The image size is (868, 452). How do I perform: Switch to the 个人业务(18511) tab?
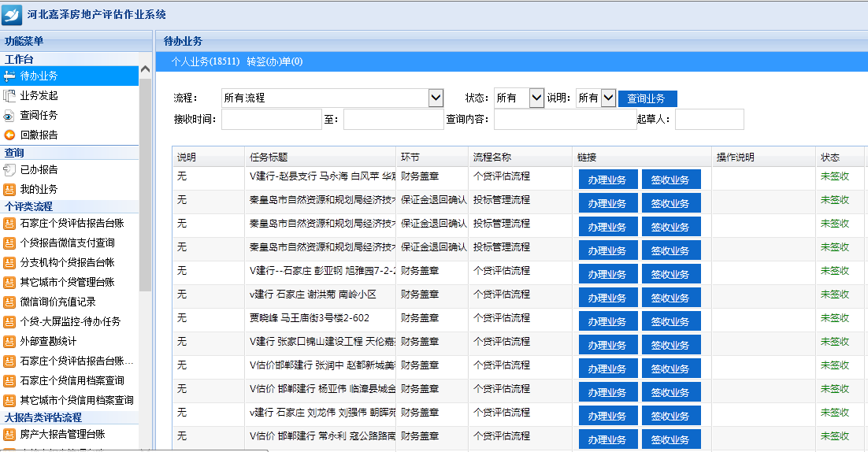[x=206, y=61]
